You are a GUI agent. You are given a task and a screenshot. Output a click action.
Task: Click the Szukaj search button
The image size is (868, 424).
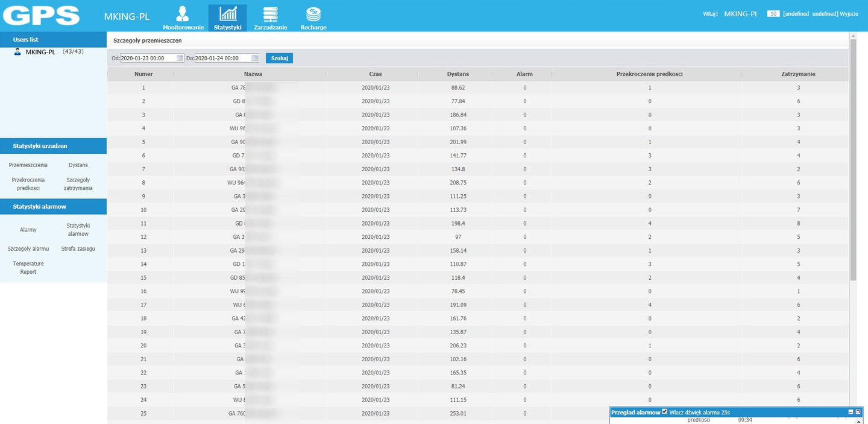point(279,59)
